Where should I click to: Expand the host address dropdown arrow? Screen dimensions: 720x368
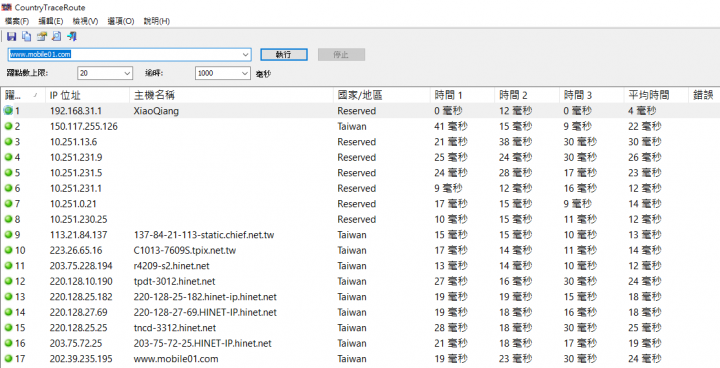coord(245,54)
